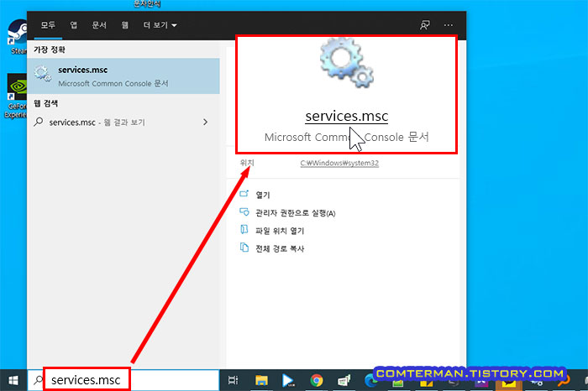Image resolution: width=588 pixels, height=391 pixels.
Task: Open the Windows Start button
Action: [x=13, y=381]
